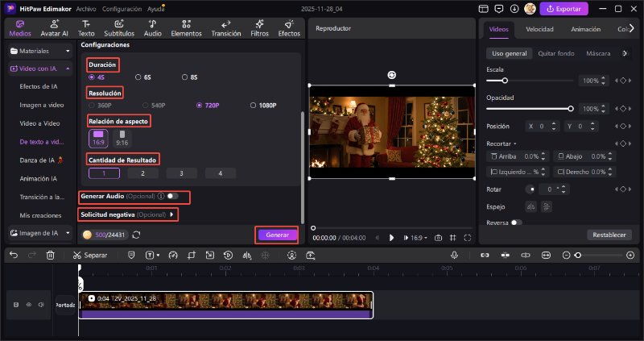Toggle the Generar Audio switch
Screen dimensions: 644x341
pos(172,196)
